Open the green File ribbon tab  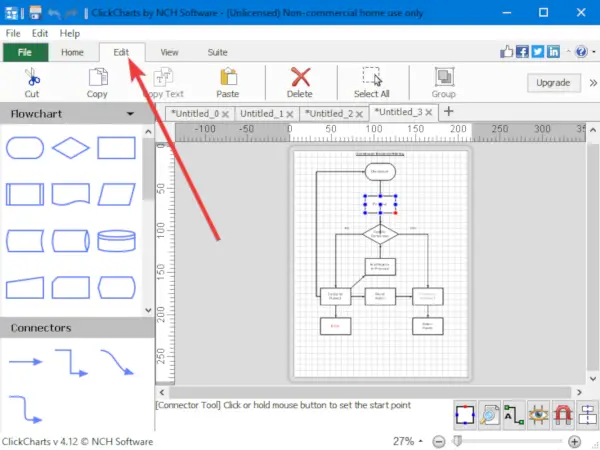point(25,52)
